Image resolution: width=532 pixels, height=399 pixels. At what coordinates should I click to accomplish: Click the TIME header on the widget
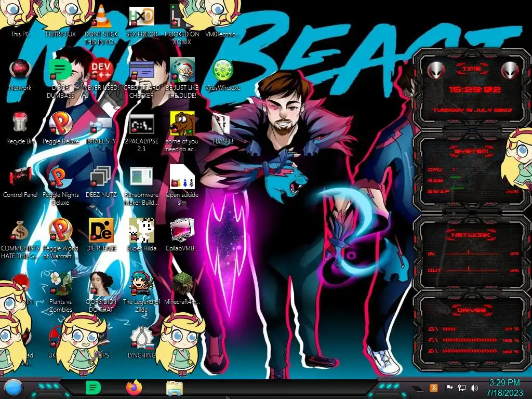point(472,69)
